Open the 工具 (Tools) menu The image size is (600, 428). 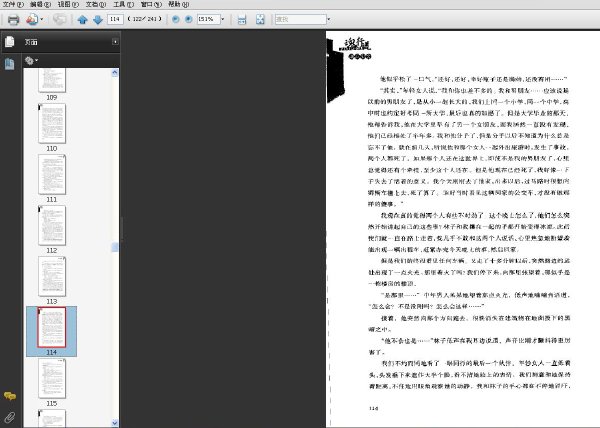point(123,4)
